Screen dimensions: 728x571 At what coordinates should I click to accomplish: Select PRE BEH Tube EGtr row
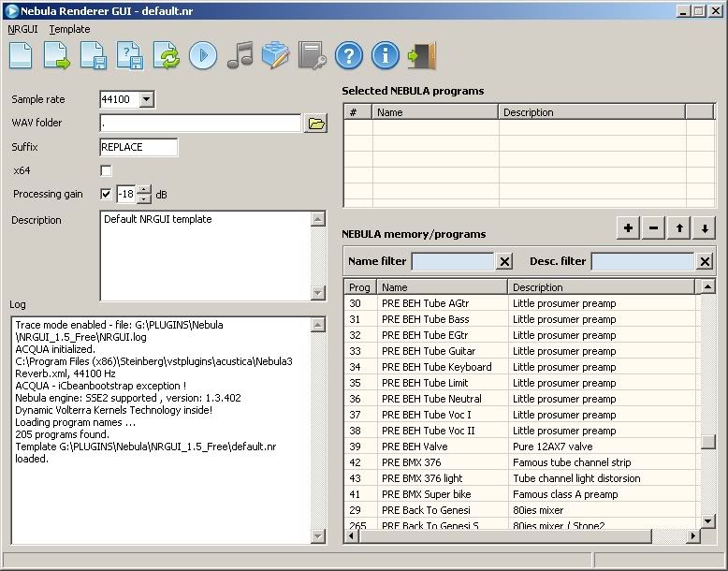(x=520, y=335)
